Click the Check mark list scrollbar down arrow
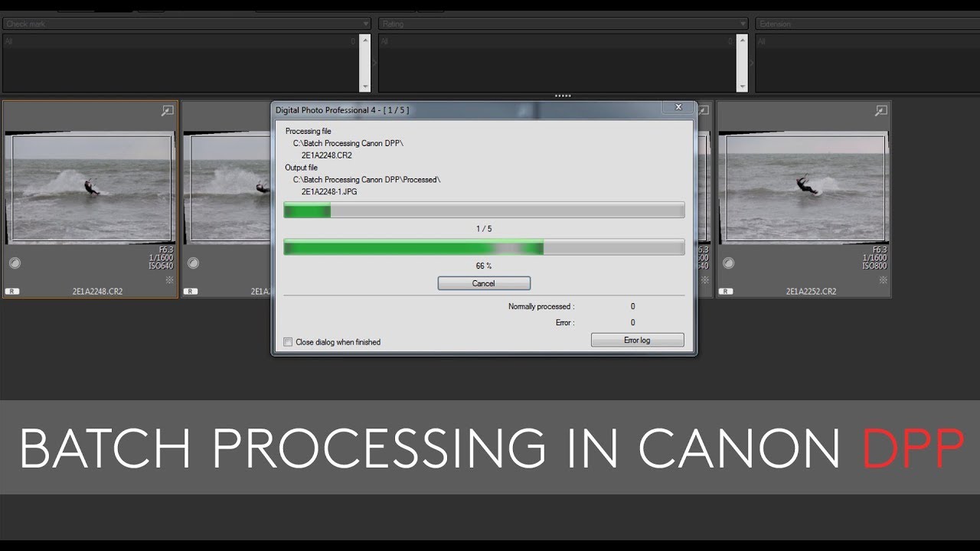This screenshot has width=980, height=551. pyautogui.click(x=365, y=86)
